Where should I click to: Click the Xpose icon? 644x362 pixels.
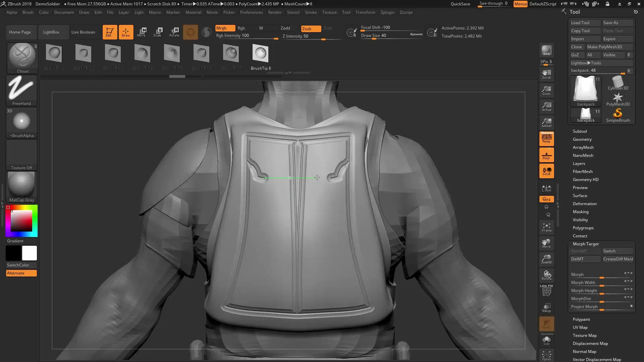pos(546,355)
